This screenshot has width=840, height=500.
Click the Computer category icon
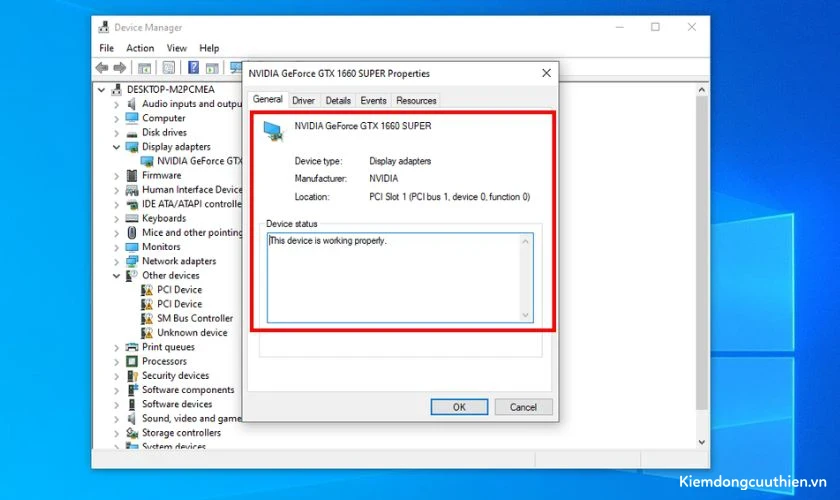[x=131, y=118]
